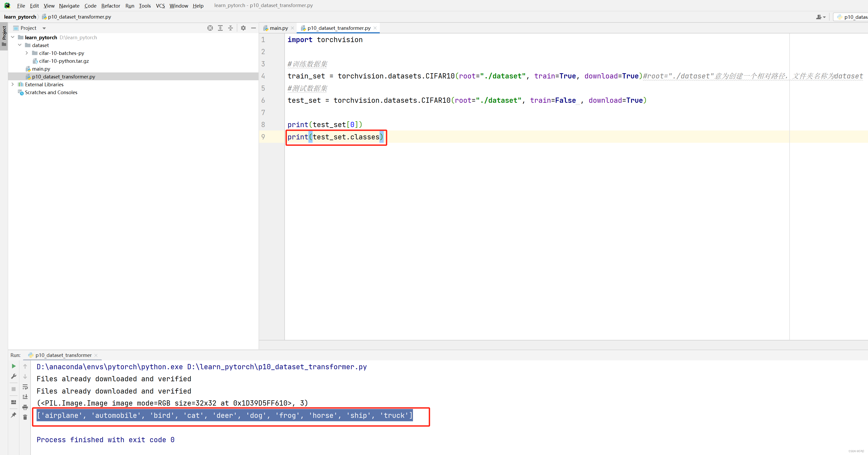Screen dimensions: 868x455
Task: Click the wrench icon in Run panel
Action: [x=14, y=376]
